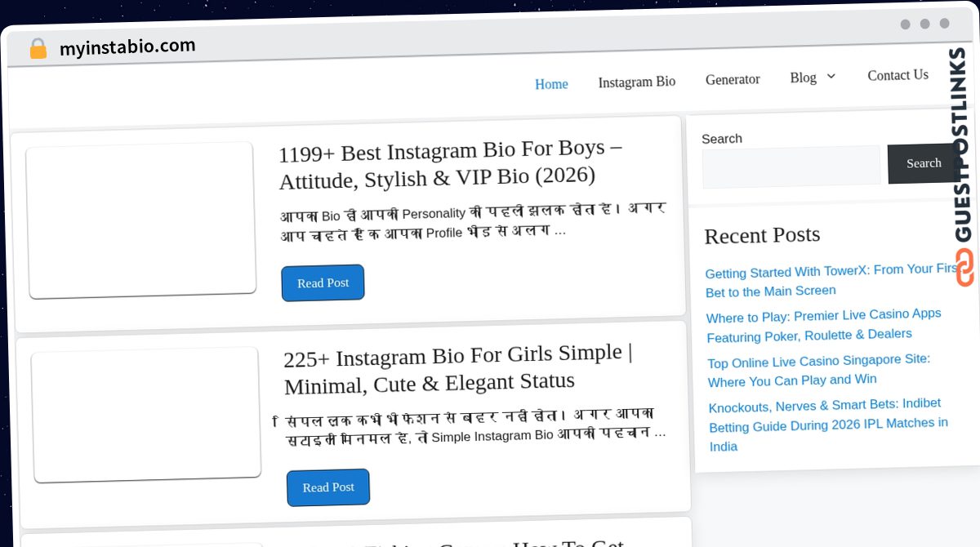Open thumbnail of Bio For Boys post
The image size is (980, 547).
point(141,220)
